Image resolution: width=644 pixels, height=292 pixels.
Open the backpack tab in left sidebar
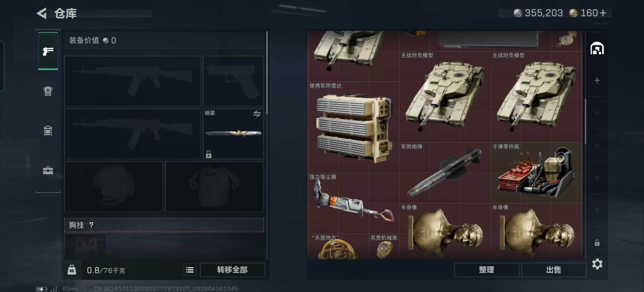pos(48,91)
